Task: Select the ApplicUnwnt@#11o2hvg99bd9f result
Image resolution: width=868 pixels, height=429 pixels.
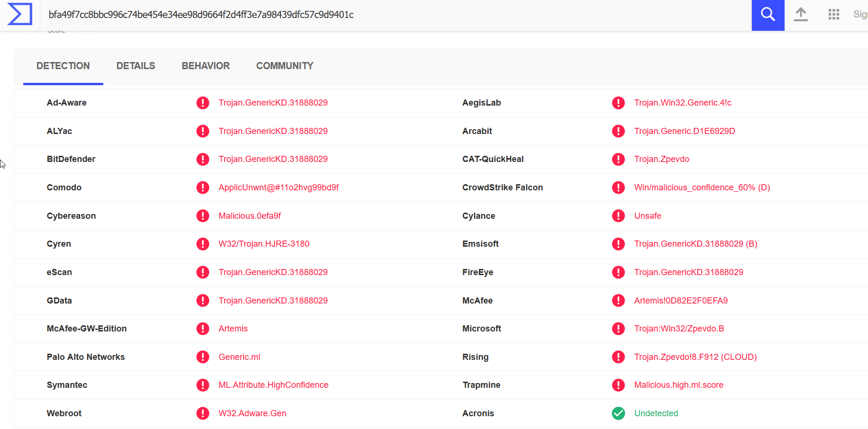Action: coord(279,188)
